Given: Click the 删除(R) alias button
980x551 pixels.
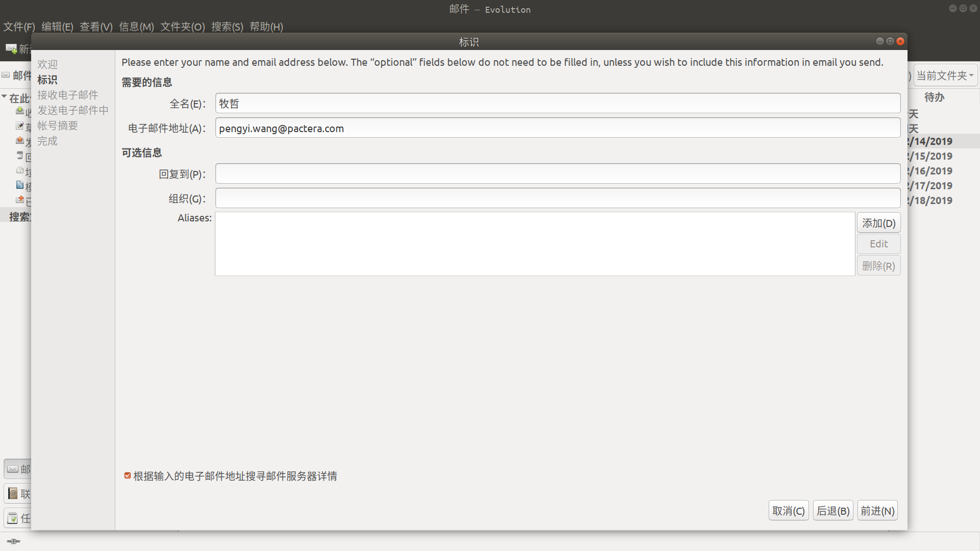Looking at the screenshot, I should tap(878, 266).
